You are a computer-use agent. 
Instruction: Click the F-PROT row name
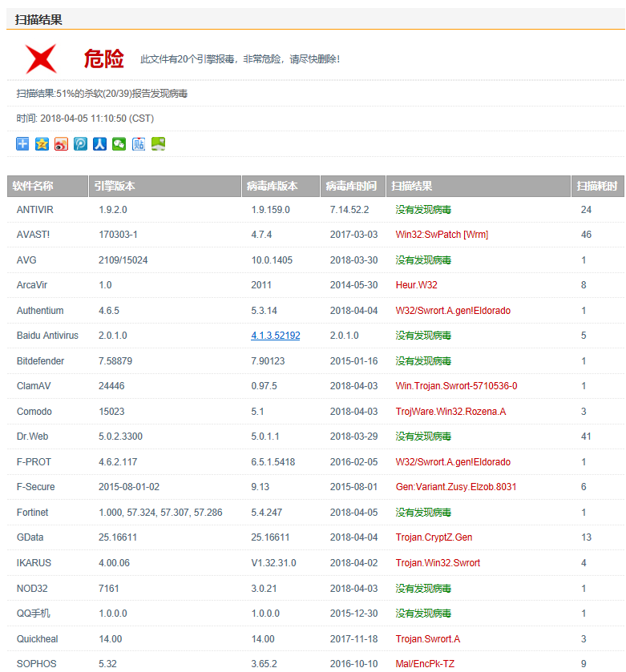coord(34,462)
